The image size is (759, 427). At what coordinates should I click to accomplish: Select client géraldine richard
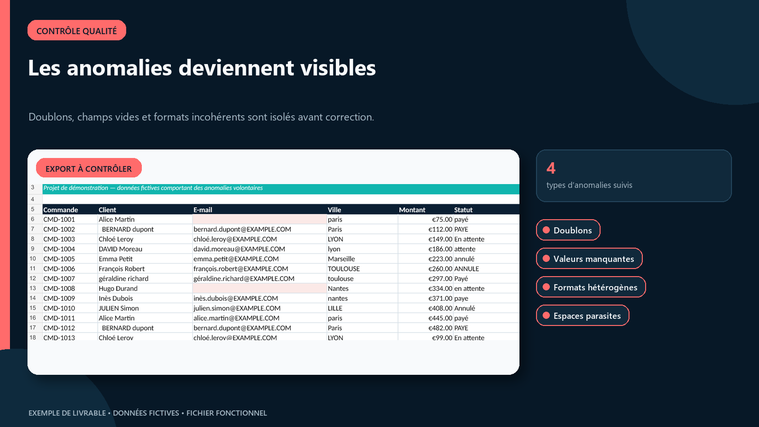pos(145,278)
